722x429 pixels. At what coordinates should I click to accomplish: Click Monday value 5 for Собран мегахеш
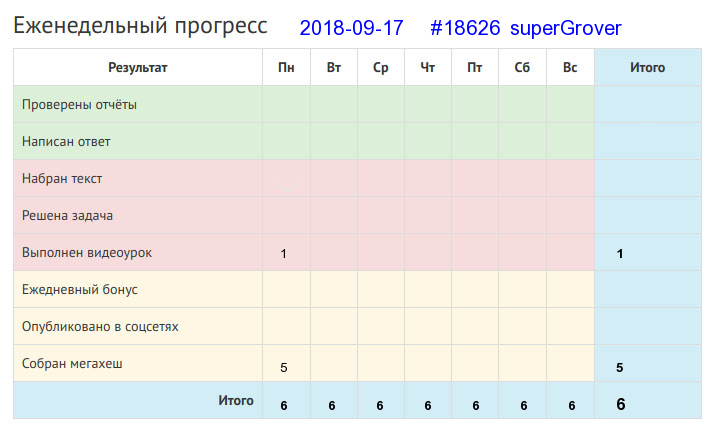[x=284, y=367]
